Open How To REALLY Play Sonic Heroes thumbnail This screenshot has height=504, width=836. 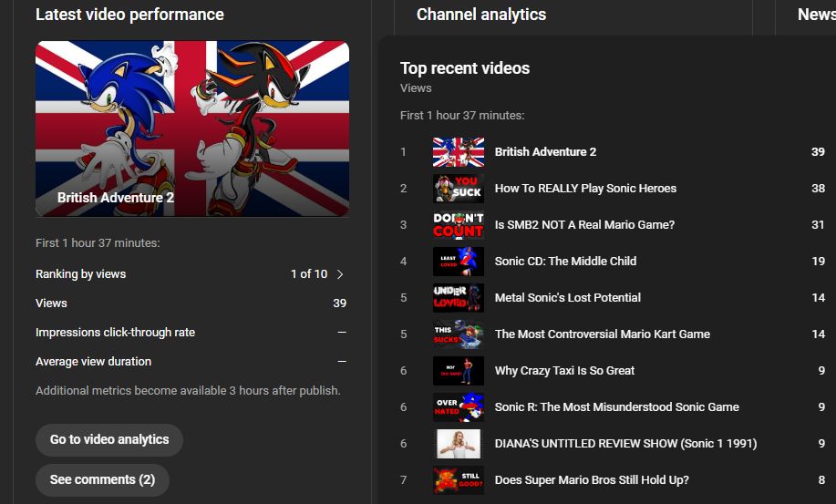pyautogui.click(x=459, y=189)
